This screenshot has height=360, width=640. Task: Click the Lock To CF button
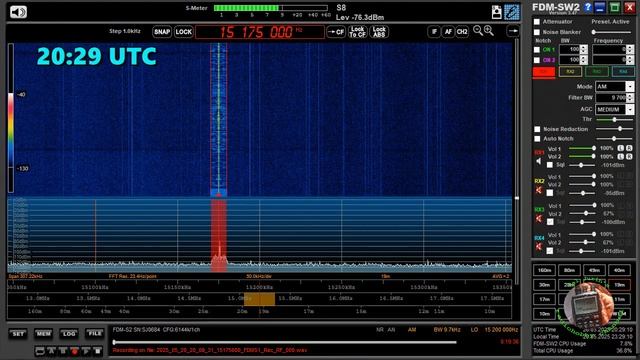(x=357, y=32)
